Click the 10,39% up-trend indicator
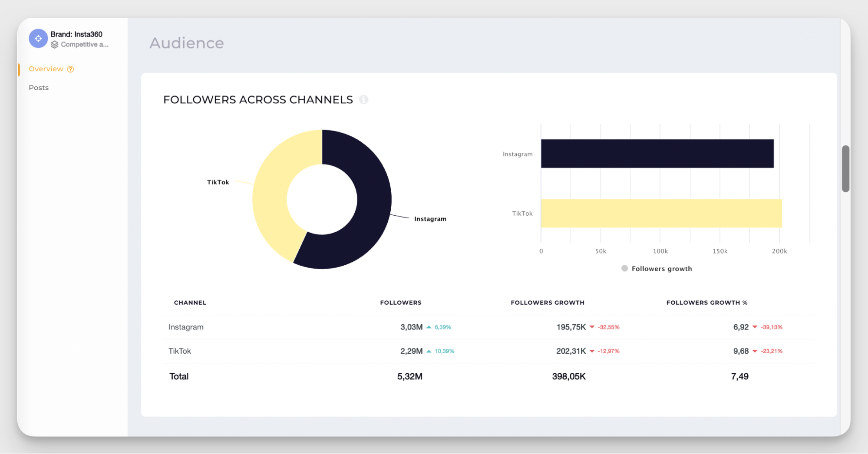 pyautogui.click(x=440, y=351)
